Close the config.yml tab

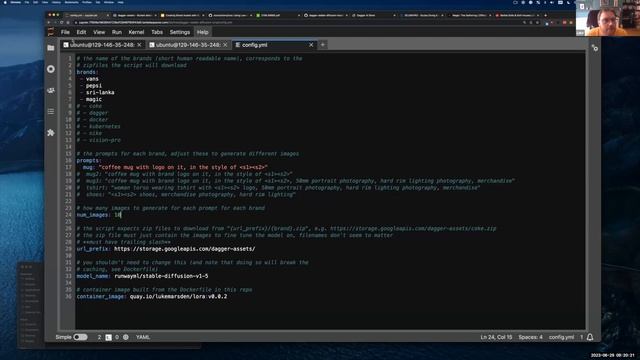(311, 45)
